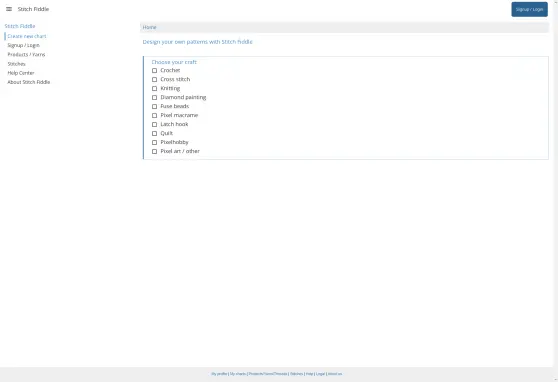The height and width of the screenshot is (382, 558).
Task: Tick the Cross stitch checkbox
Action: tap(154, 79)
